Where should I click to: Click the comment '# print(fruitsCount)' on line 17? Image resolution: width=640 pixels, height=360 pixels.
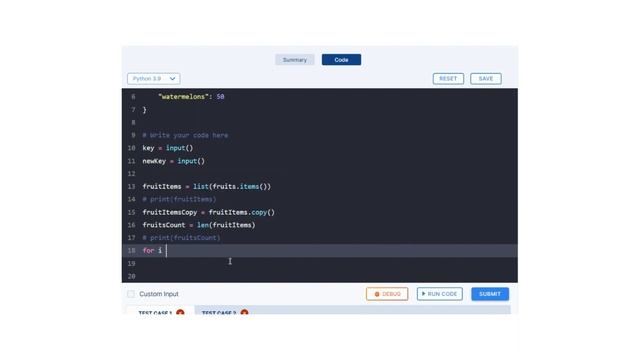(x=181, y=238)
